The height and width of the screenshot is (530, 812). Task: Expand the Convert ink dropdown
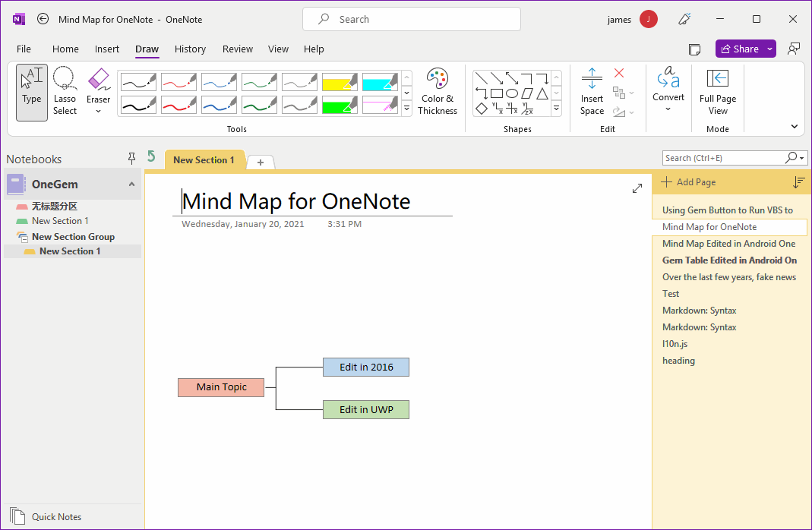[668, 109]
